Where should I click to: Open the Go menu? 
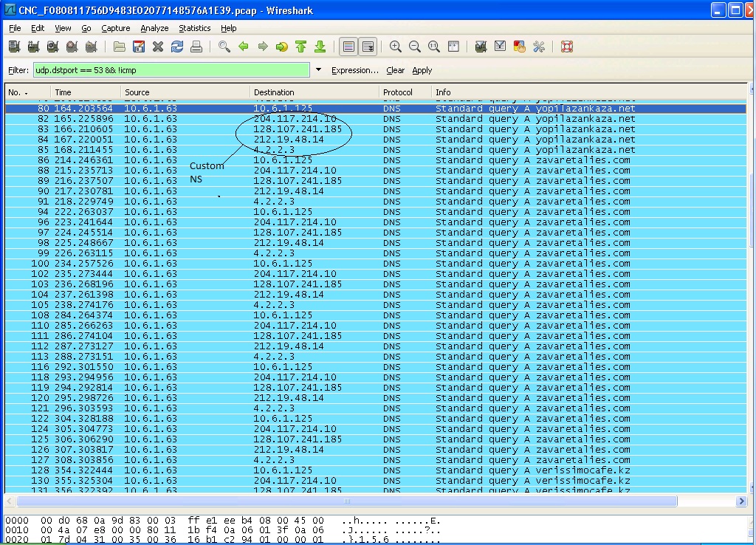[86, 28]
